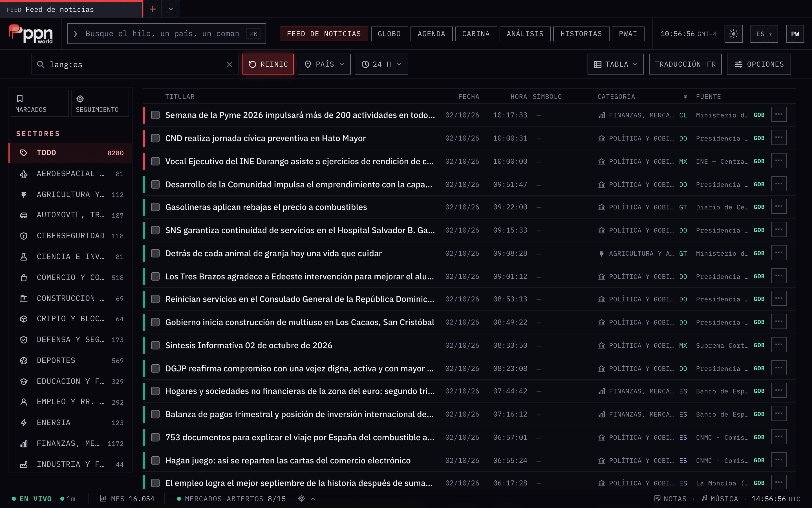
Task: Click the En vivo status indicator
Action: coord(32,499)
